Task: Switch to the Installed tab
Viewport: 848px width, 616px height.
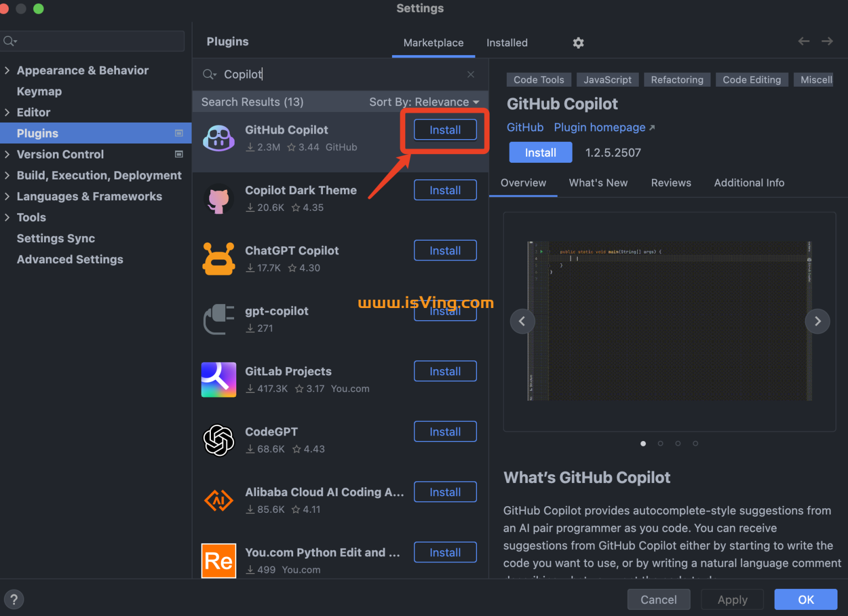Action: click(506, 43)
